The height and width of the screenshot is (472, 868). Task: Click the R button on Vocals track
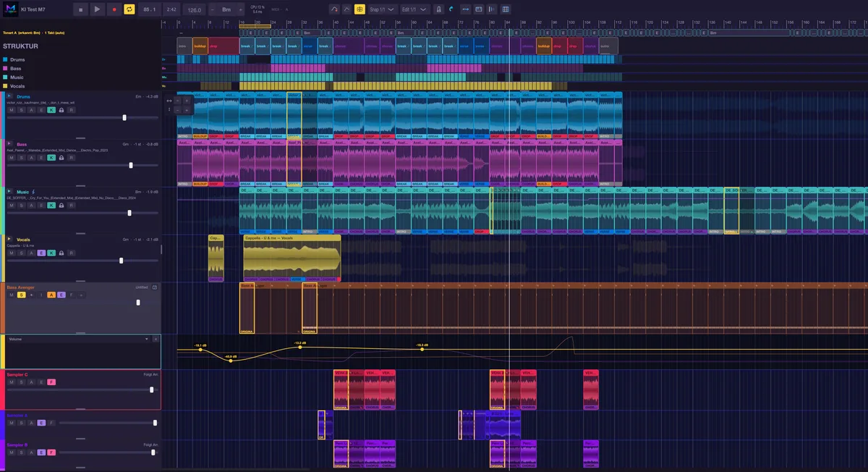(x=72, y=253)
